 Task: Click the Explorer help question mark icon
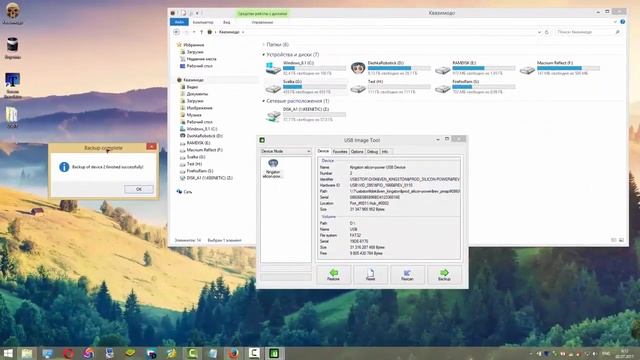(x=622, y=22)
